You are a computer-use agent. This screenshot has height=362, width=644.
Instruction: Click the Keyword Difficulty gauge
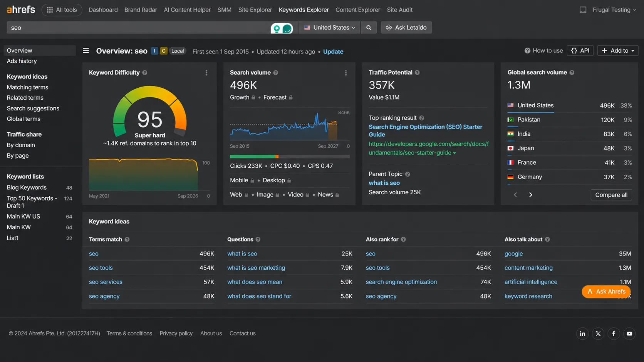coord(150,112)
